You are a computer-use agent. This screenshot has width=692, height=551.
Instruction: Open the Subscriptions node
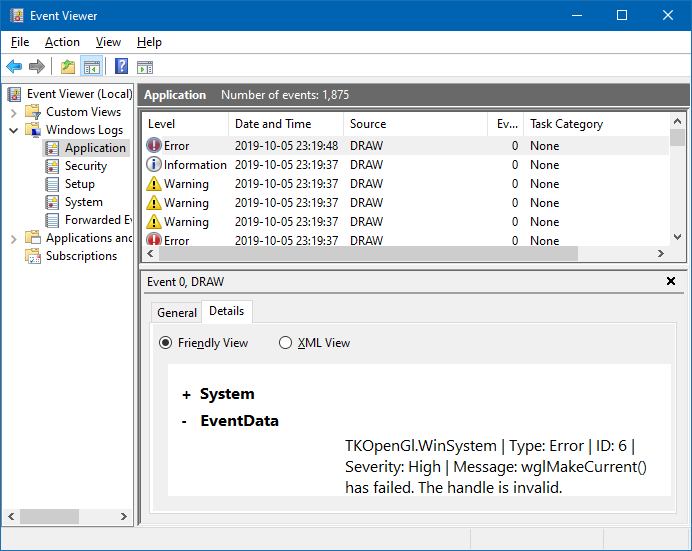81,256
